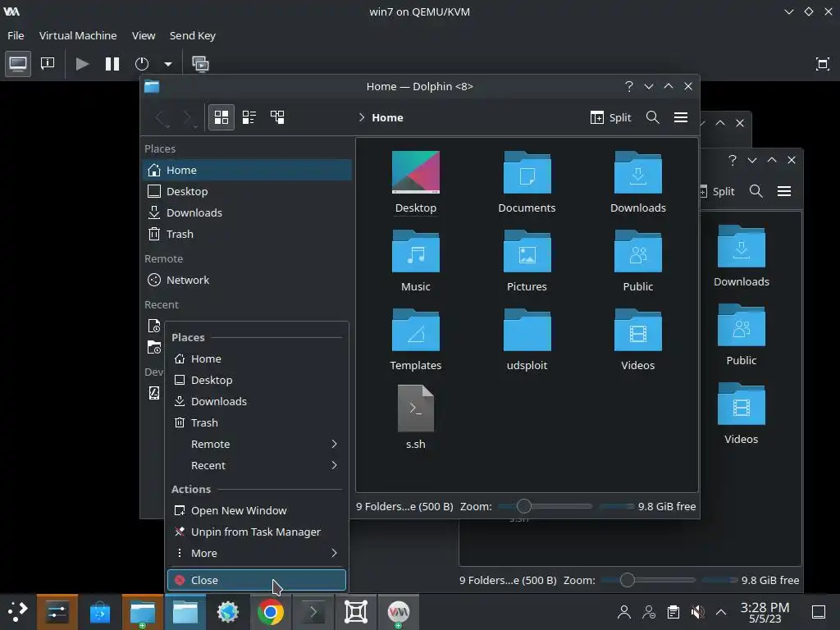The height and width of the screenshot is (630, 840).
Task: Power on the virtual machine
Action: click(82, 64)
